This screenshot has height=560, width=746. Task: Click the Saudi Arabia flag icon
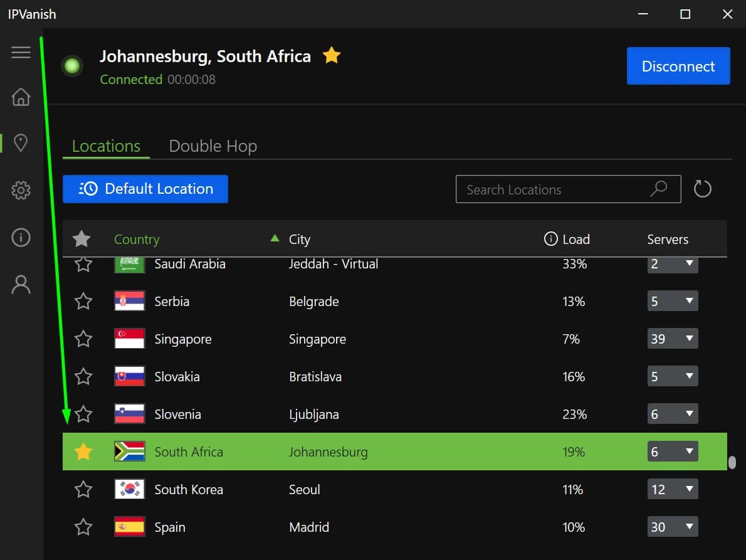[129, 264]
